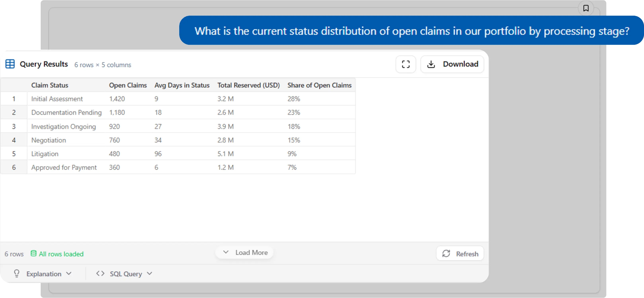644x298 pixels.
Task: Click the refresh circular arrows icon
Action: [446, 253]
